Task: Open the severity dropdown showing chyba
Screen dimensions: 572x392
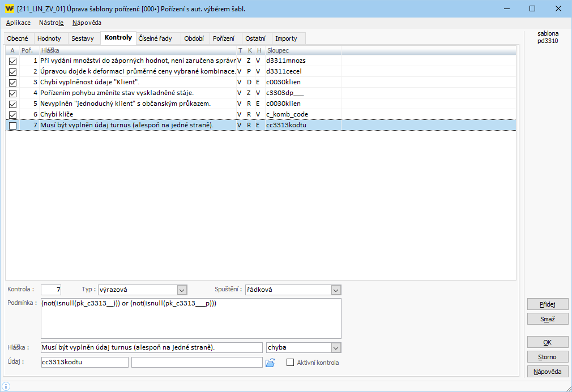Action: (x=336, y=347)
